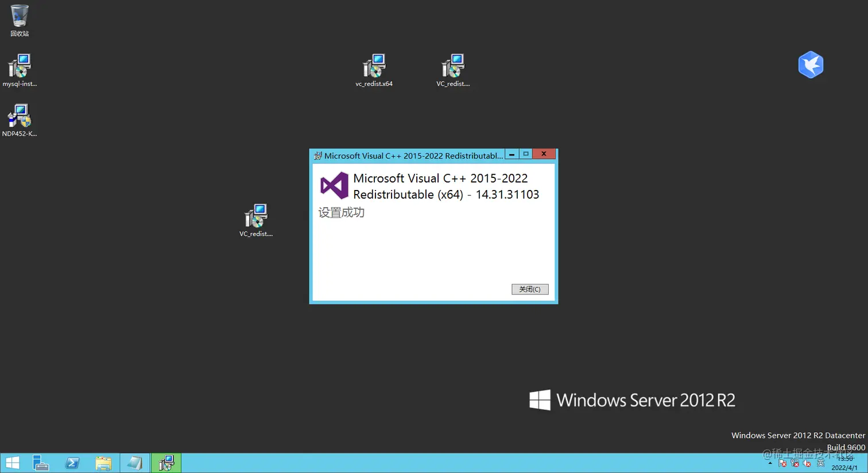Viewport: 868px width, 473px height.
Task: Minimize the Visual C++ Redistributable dialog
Action: pos(511,154)
